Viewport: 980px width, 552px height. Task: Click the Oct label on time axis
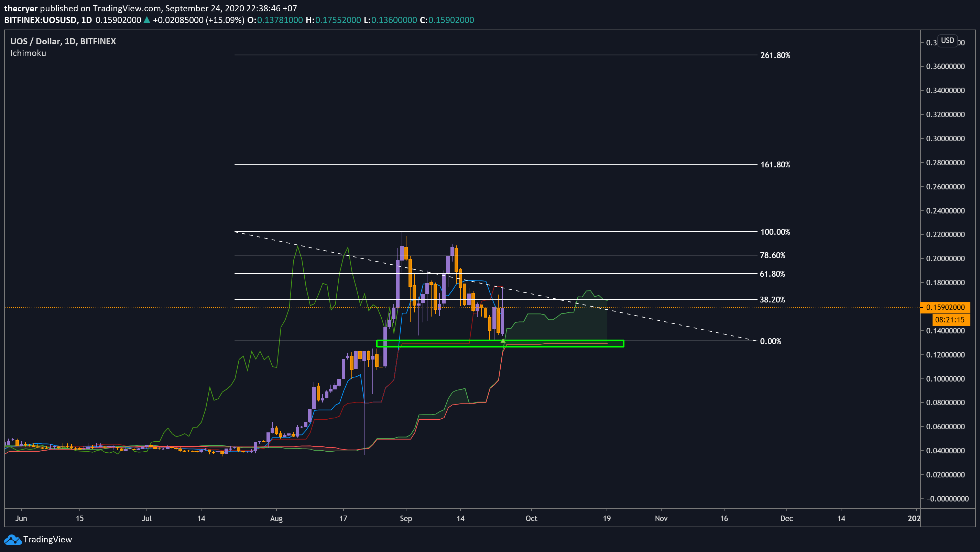[x=531, y=518]
